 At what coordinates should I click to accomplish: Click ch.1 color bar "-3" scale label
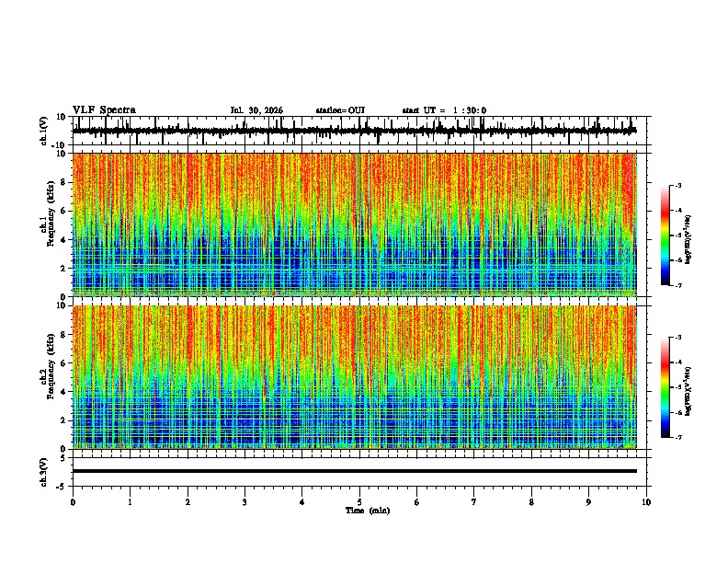coord(677,185)
